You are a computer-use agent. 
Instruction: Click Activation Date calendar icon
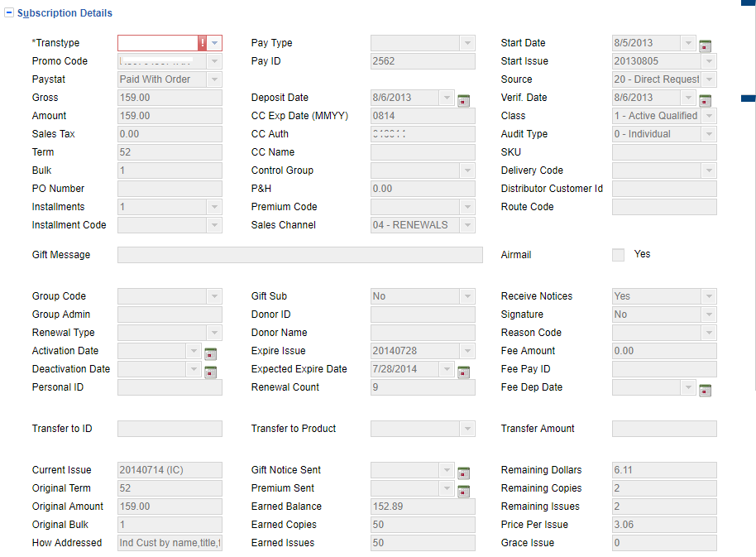pos(210,353)
